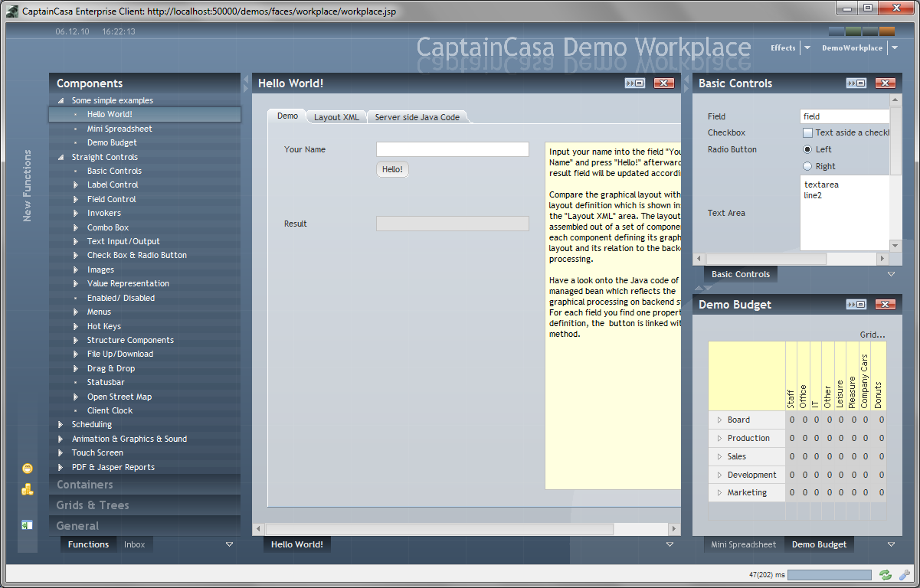Viewport: 920px width, 588px height.
Task: Click the smiley face icon in left sidebar
Action: coord(28,469)
